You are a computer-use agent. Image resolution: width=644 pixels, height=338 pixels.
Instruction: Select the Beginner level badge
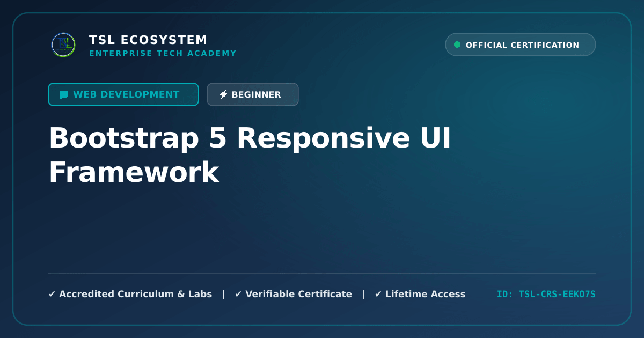click(x=253, y=94)
